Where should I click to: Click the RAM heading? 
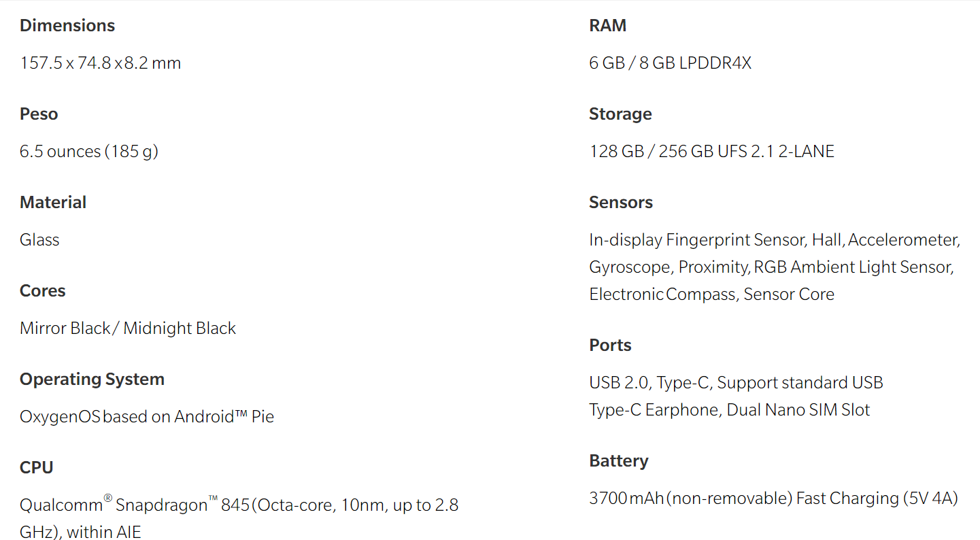click(x=607, y=26)
